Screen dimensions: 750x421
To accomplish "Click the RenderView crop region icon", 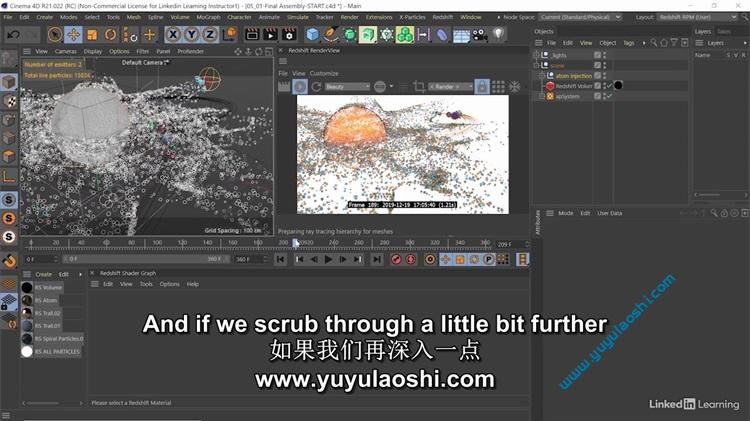I will pyautogui.click(x=419, y=87).
